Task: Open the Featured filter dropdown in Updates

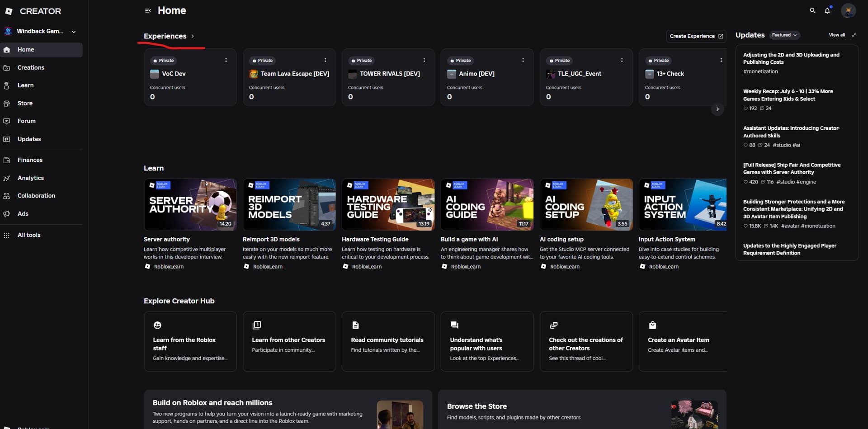Action: [784, 35]
